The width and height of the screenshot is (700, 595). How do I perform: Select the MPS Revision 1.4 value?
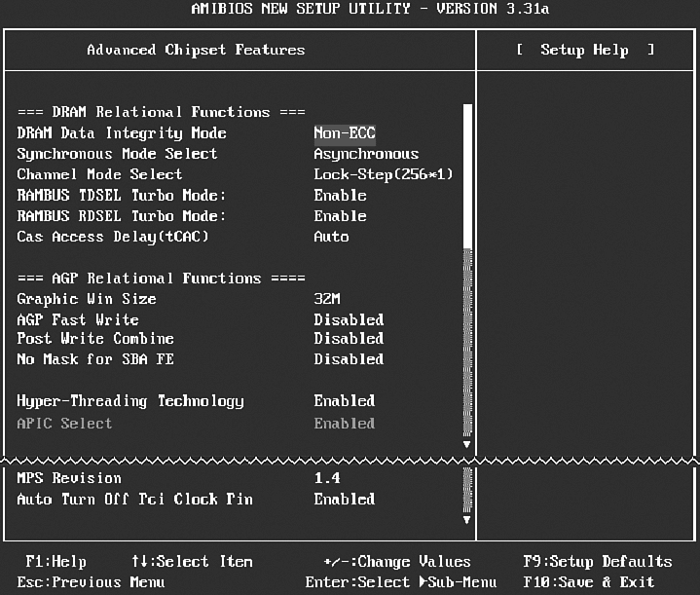click(326, 478)
